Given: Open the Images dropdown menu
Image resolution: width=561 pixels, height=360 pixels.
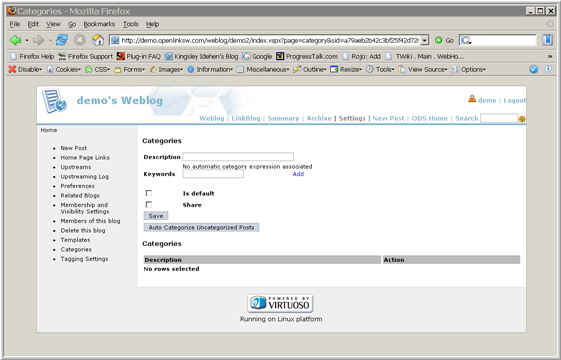Looking at the screenshot, I should pos(166,69).
